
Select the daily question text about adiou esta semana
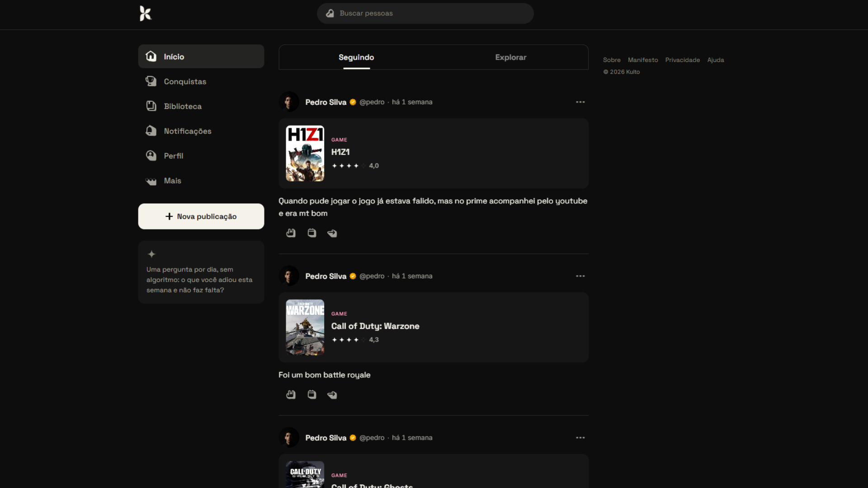click(x=199, y=280)
